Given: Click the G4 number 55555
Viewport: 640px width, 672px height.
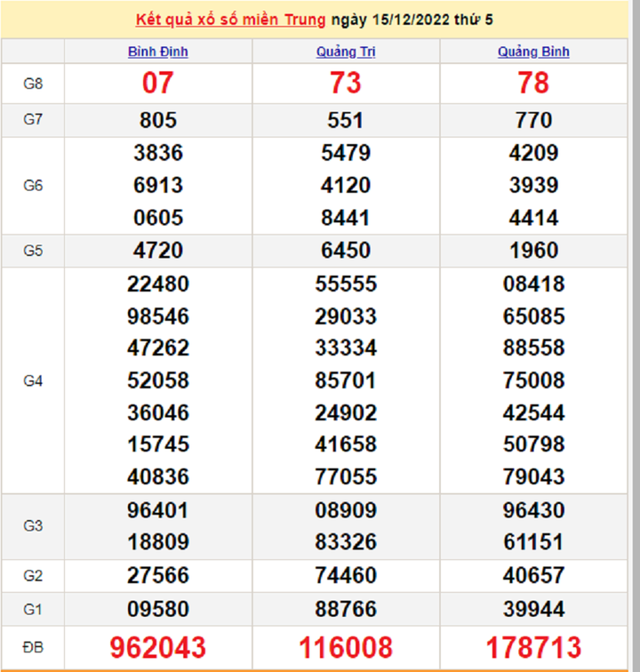Looking at the screenshot, I should [x=346, y=284].
